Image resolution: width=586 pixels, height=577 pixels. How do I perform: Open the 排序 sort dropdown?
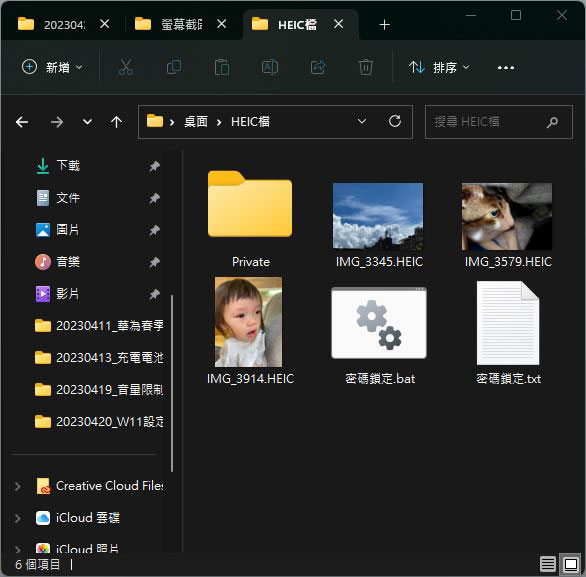tap(439, 68)
